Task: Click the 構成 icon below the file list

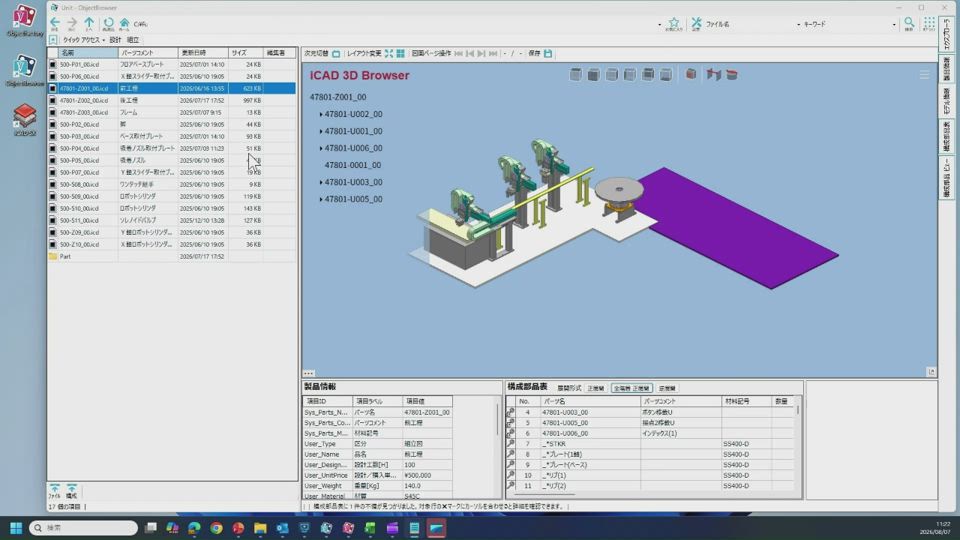Action: point(72,491)
